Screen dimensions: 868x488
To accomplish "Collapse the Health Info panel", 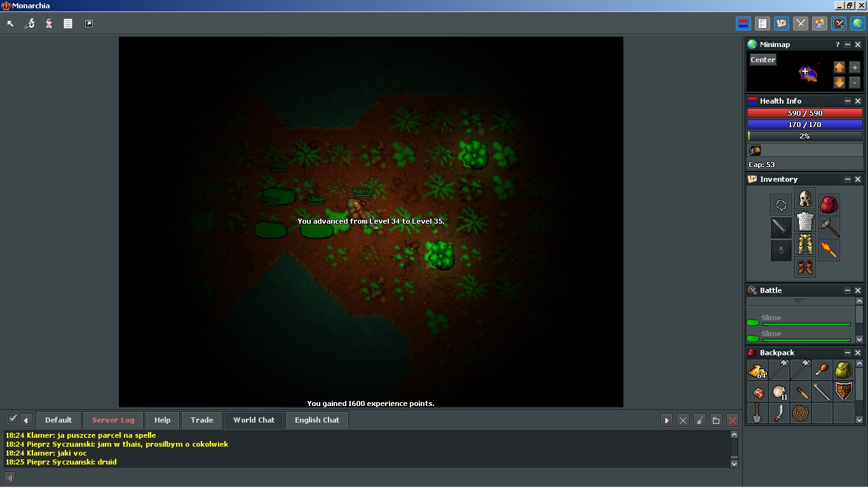I will pyautogui.click(x=847, y=101).
